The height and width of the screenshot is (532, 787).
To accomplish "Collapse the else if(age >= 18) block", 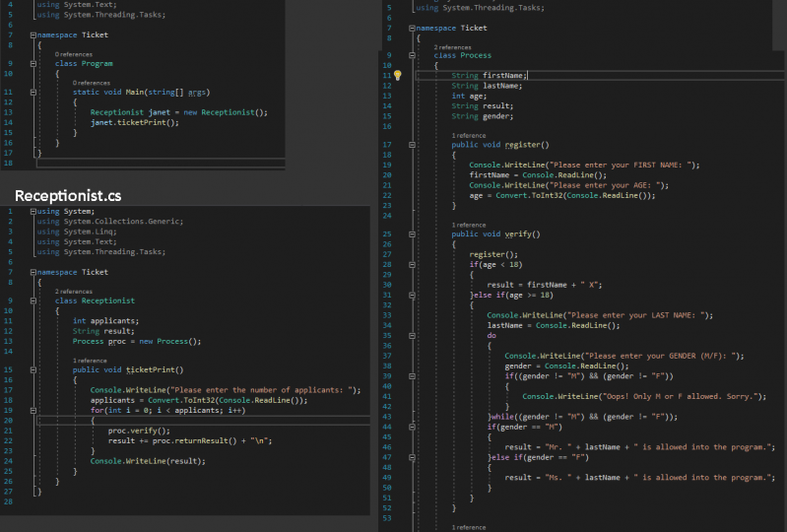I will click(412, 296).
